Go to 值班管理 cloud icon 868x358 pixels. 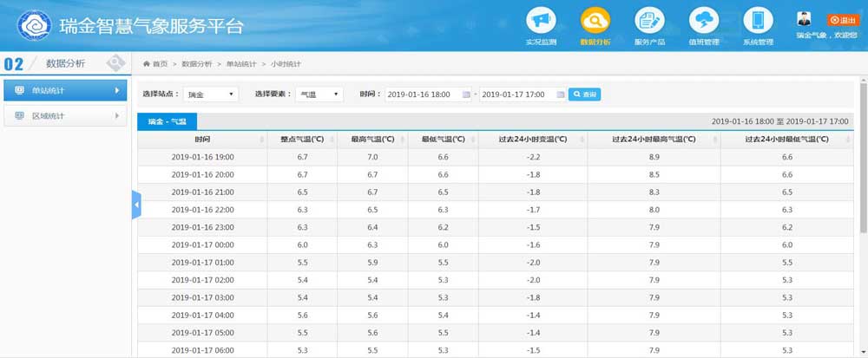(x=703, y=20)
